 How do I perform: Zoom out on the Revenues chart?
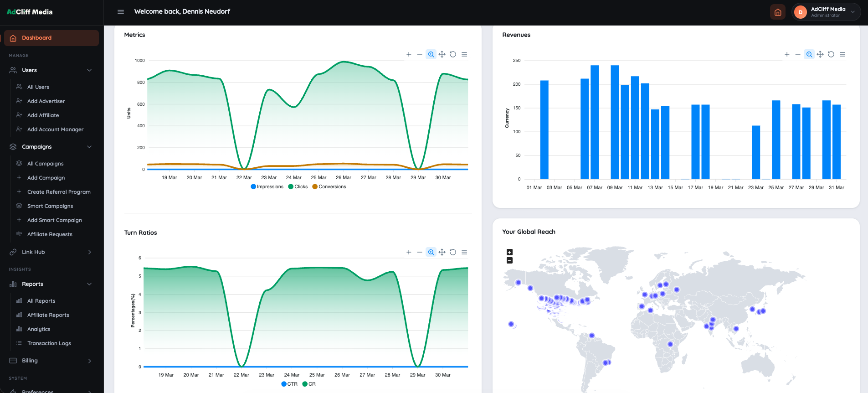798,54
